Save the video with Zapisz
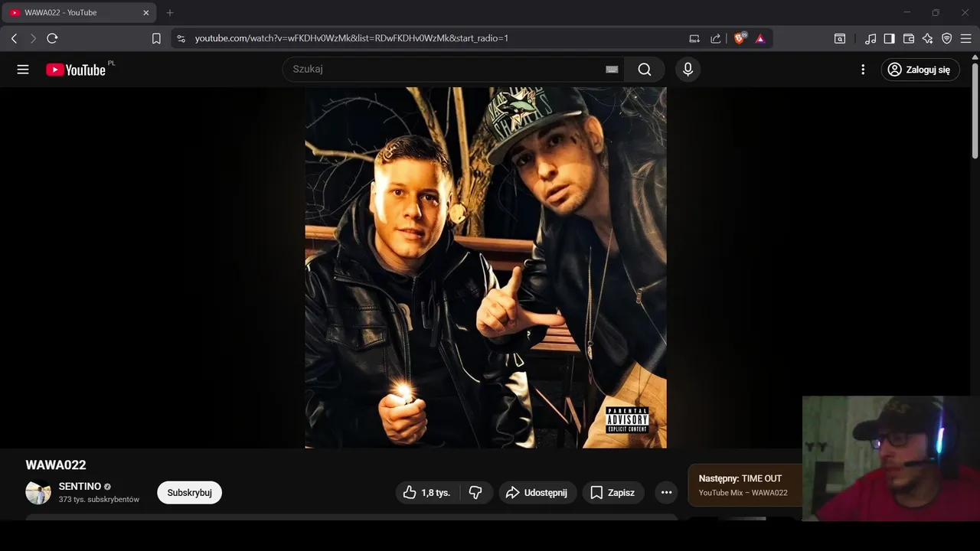The height and width of the screenshot is (551, 980). click(x=612, y=493)
